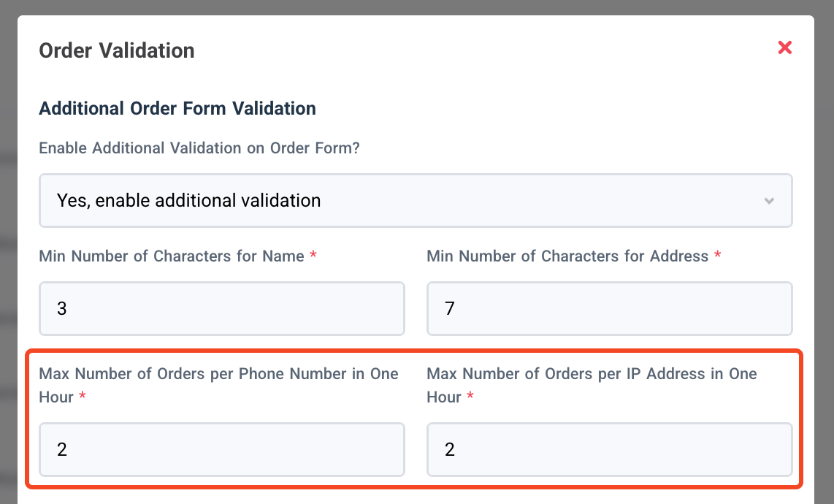Click the Max Orders per Phone Number label
This screenshot has height=504, width=834.
click(218, 385)
